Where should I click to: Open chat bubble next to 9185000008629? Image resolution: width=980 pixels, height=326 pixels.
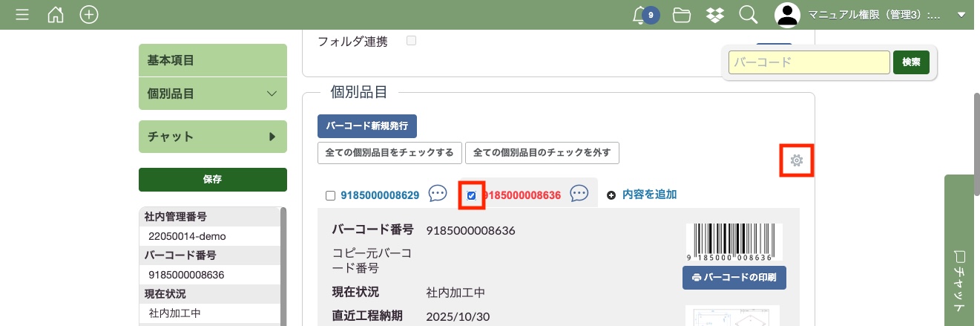pos(438,195)
